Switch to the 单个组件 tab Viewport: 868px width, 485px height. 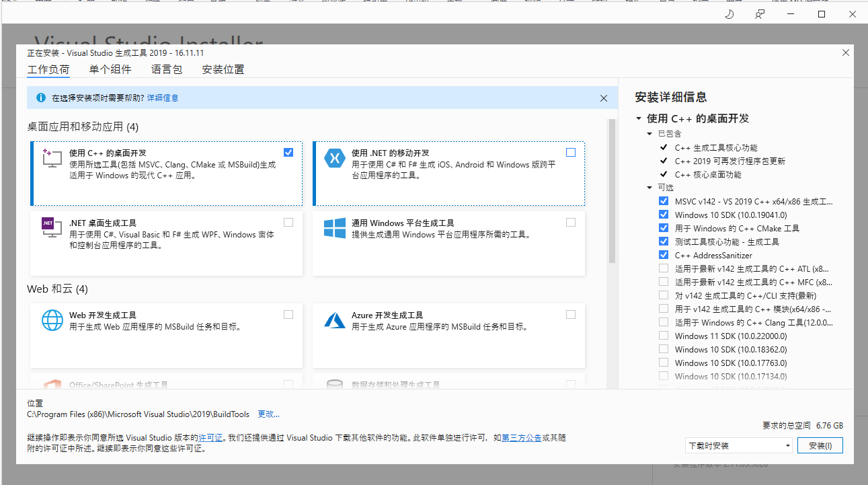pyautogui.click(x=110, y=69)
